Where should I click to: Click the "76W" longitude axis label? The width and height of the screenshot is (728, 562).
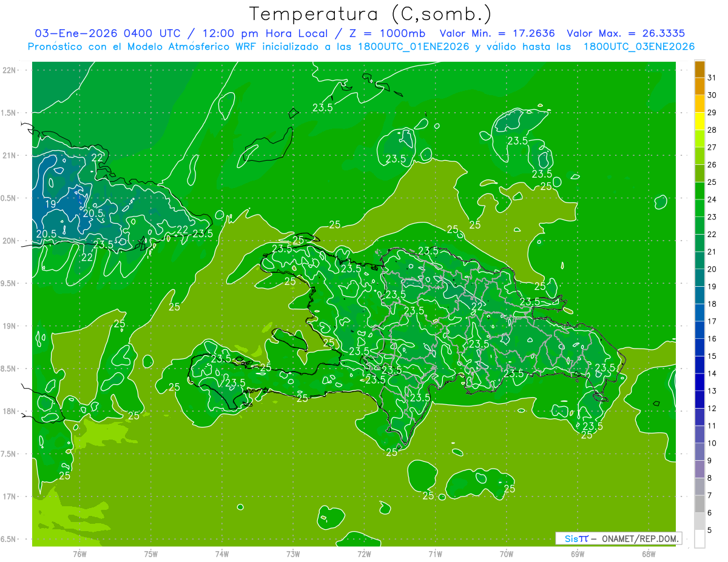tap(79, 554)
